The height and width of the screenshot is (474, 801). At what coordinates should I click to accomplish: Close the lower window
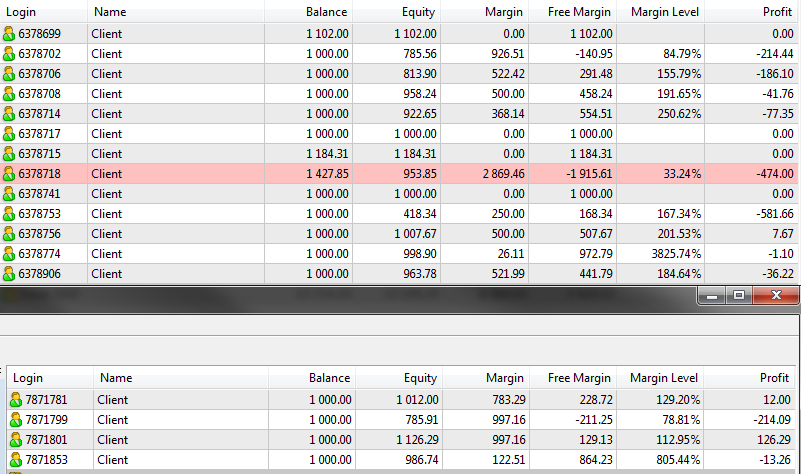click(776, 295)
